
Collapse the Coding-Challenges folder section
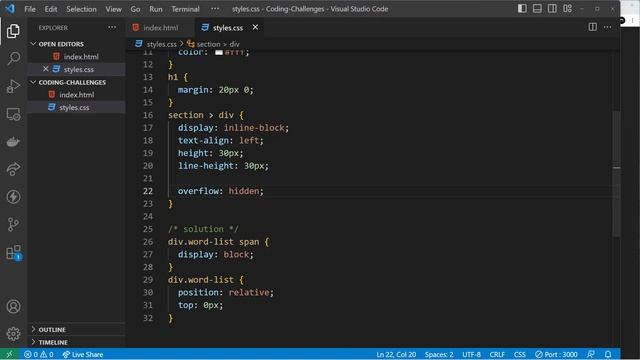pos(76,82)
